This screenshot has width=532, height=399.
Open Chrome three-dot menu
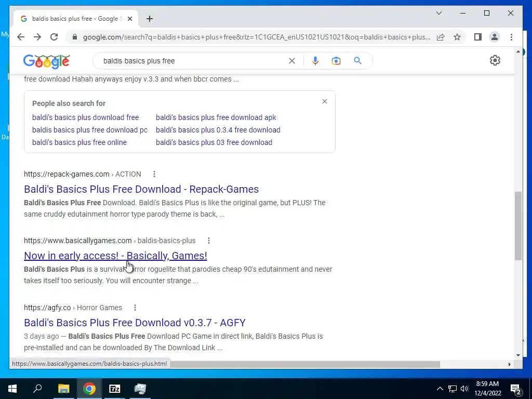pos(511,37)
